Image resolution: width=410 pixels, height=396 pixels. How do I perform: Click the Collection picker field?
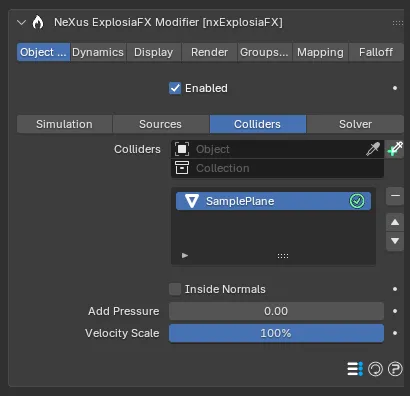coord(277,168)
